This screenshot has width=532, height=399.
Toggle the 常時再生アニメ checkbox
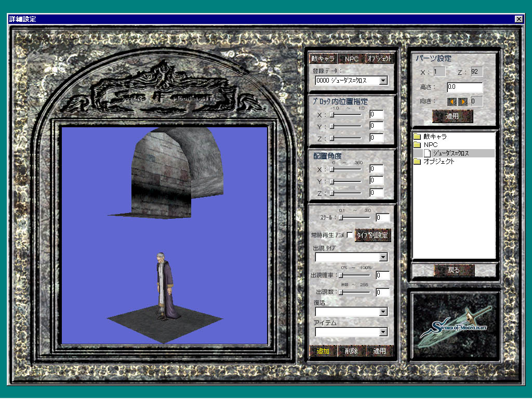tap(350, 235)
